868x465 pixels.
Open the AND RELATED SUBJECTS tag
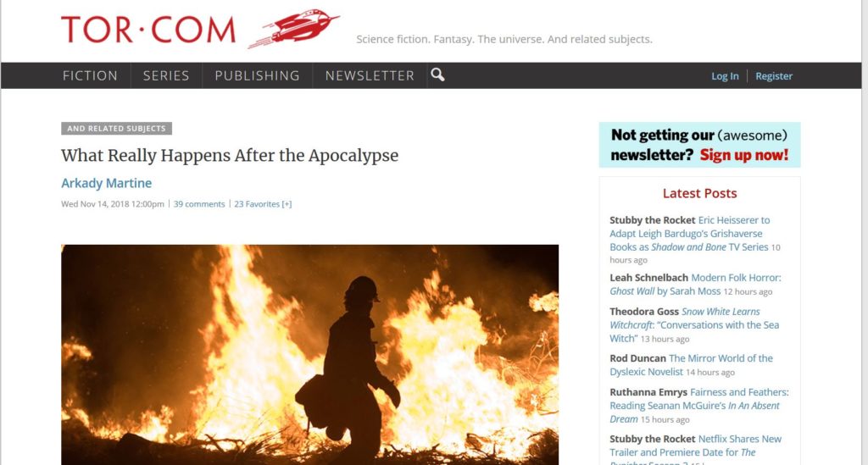116,128
